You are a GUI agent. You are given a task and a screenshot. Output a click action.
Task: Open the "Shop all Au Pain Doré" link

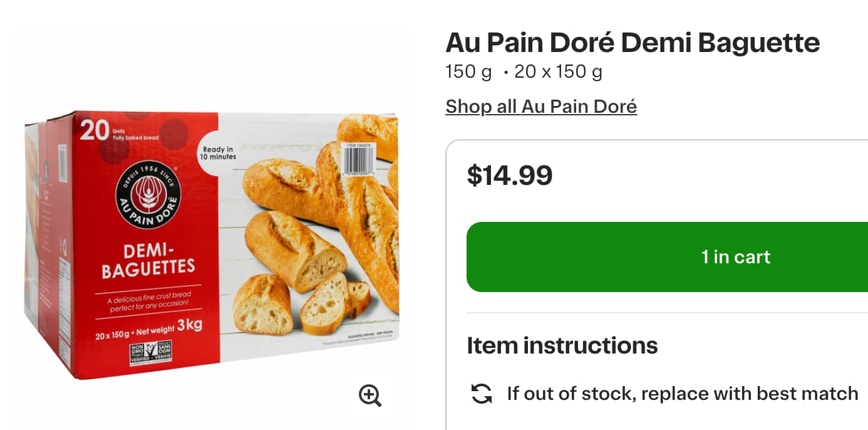(x=541, y=107)
